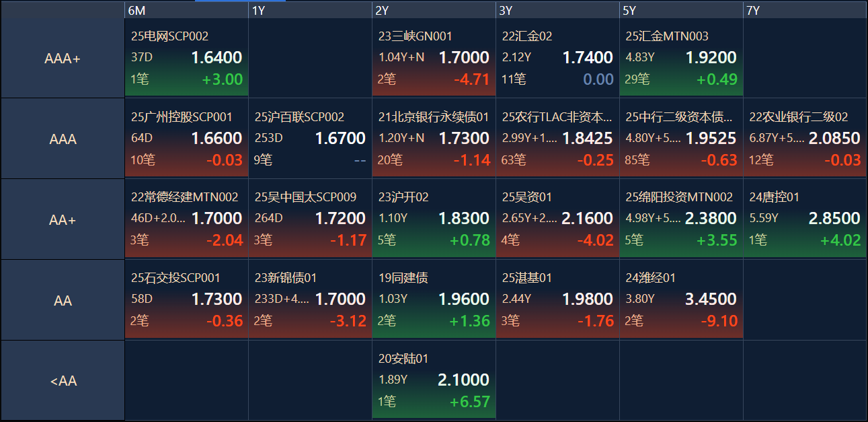Click the 1.7400 yield of 22汇金02
The image size is (868, 422).
(588, 57)
